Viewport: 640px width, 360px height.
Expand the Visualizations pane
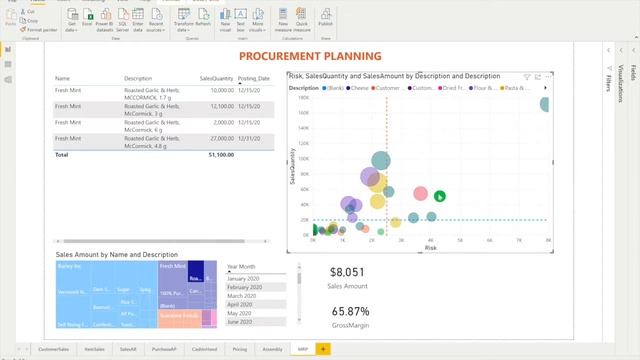pos(621,50)
